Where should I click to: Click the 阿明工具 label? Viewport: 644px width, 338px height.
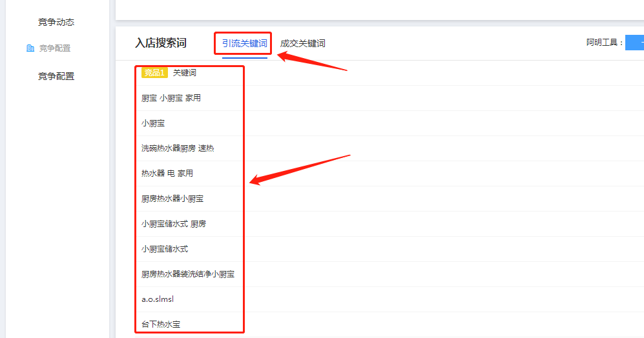(x=605, y=43)
